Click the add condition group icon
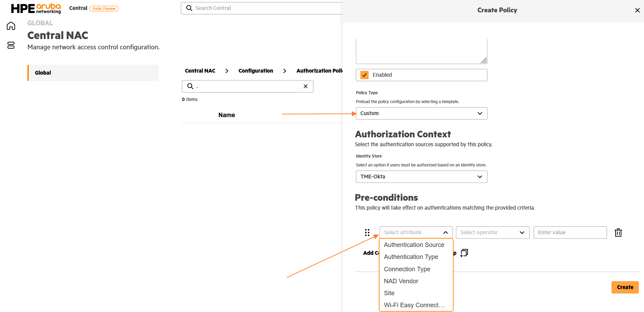Screen dimensions: 644x312 pyautogui.click(x=464, y=253)
